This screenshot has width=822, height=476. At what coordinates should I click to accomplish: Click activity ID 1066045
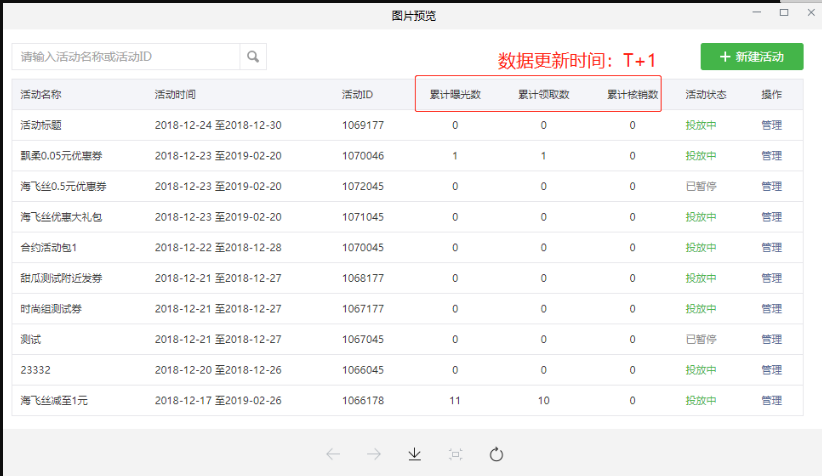(x=363, y=370)
